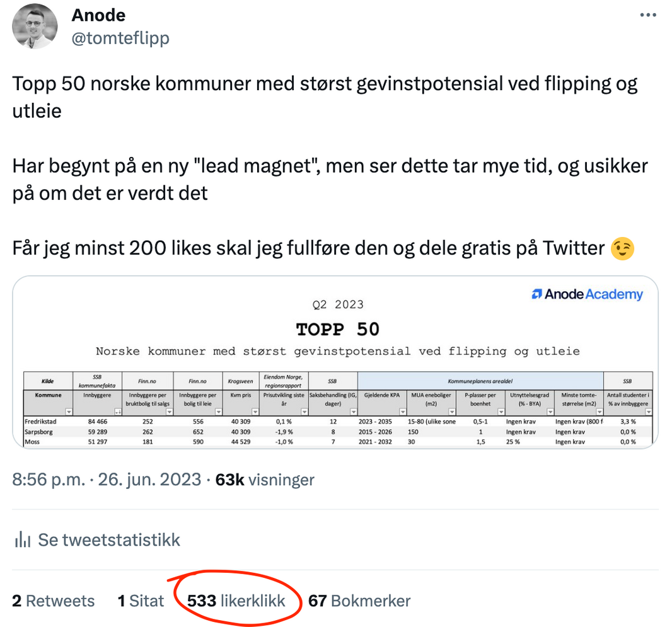View the 1 Sitat quote list
Viewport: 672px width, 627px height.
click(x=141, y=601)
